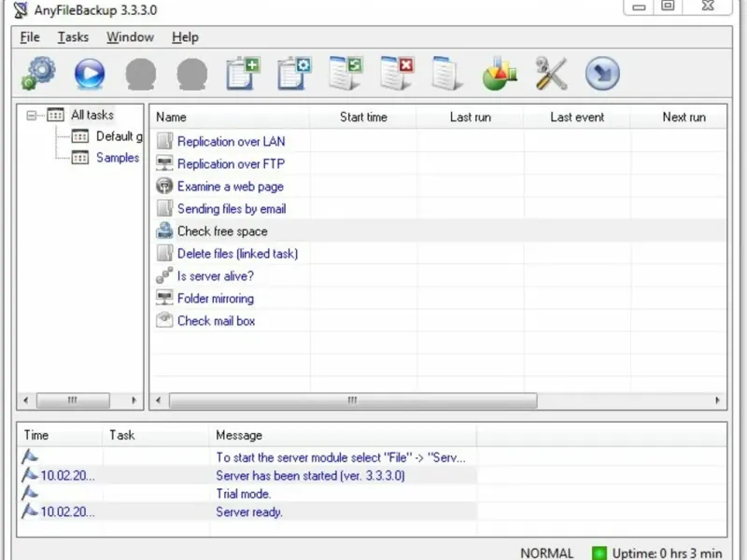Select the Is server alive? task
The image size is (747, 560).
(216, 275)
